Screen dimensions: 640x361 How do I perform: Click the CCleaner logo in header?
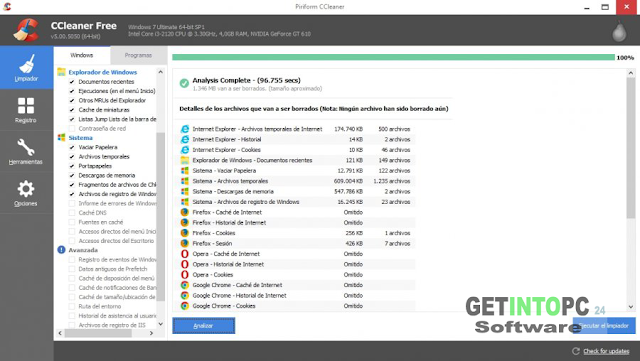click(26, 30)
